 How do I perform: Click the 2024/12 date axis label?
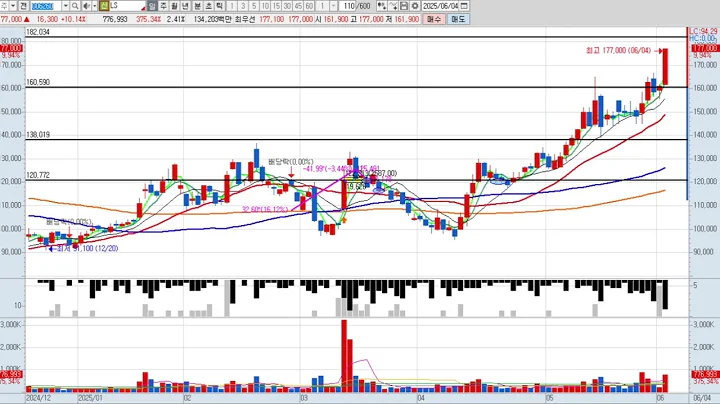[x=39, y=398]
